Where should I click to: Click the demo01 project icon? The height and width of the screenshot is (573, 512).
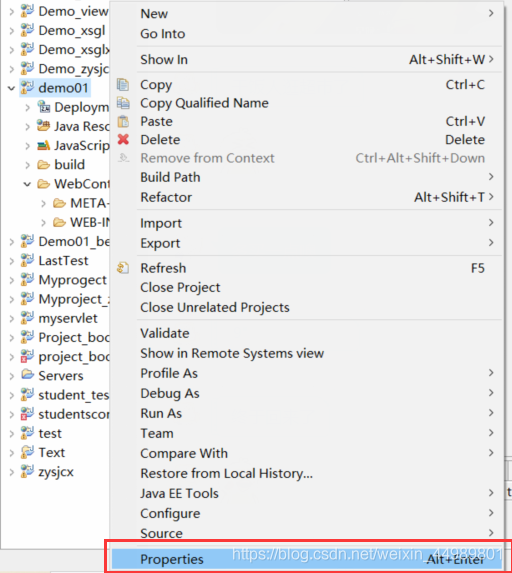coord(27,88)
